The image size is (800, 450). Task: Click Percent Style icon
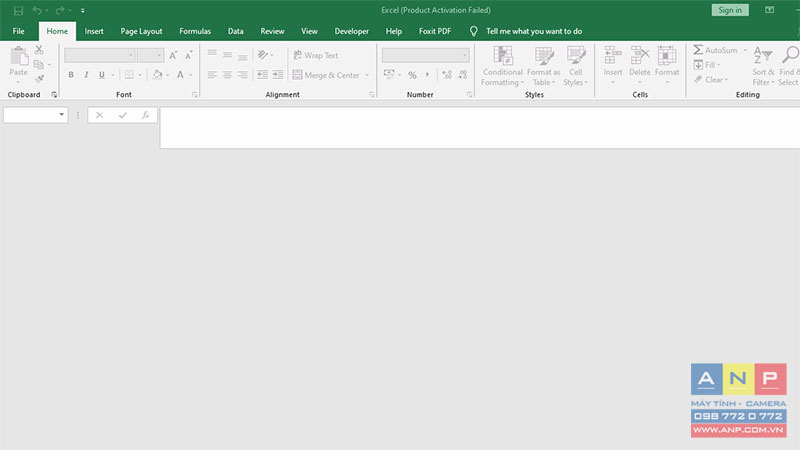(412, 75)
